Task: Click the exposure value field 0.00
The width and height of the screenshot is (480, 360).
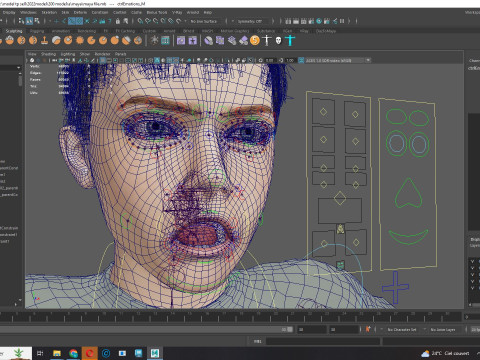Action: point(270,60)
